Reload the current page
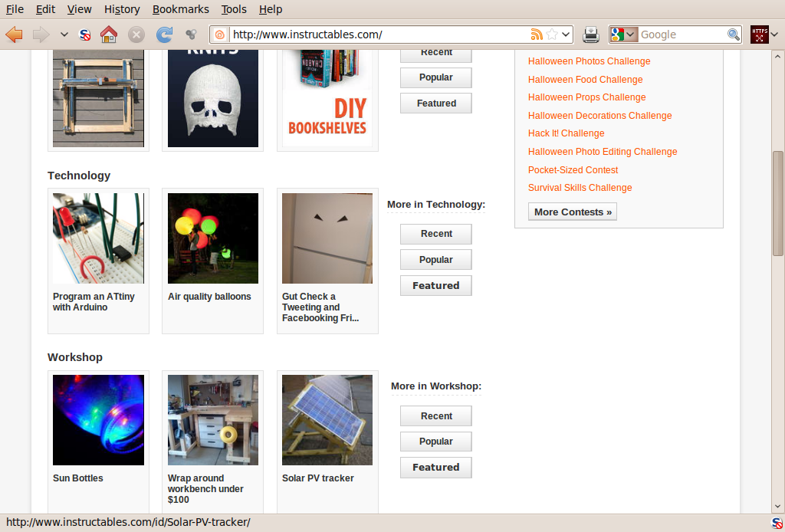785x532 pixels. coord(164,34)
